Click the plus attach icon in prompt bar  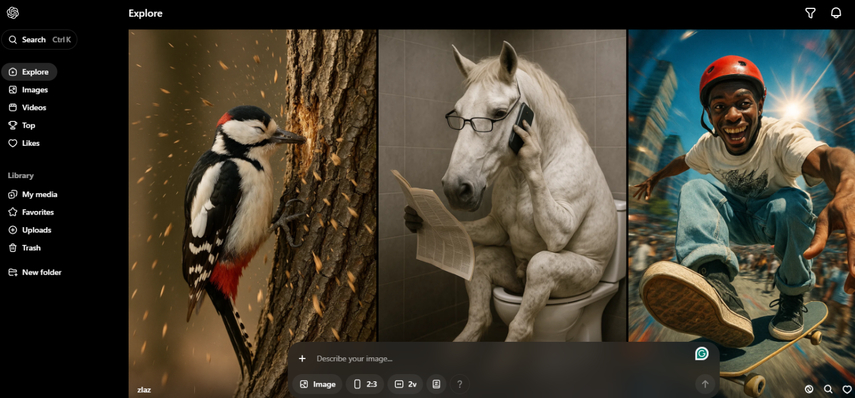coord(302,358)
